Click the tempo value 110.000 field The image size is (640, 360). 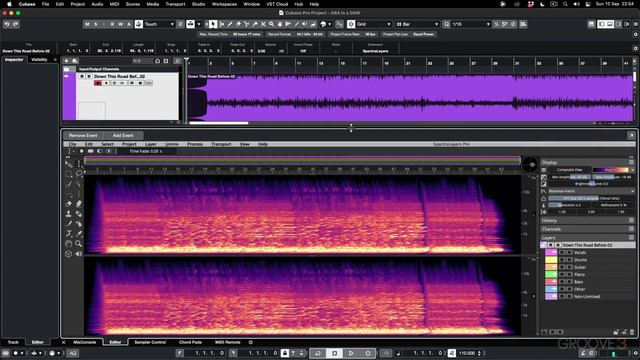click(467, 353)
